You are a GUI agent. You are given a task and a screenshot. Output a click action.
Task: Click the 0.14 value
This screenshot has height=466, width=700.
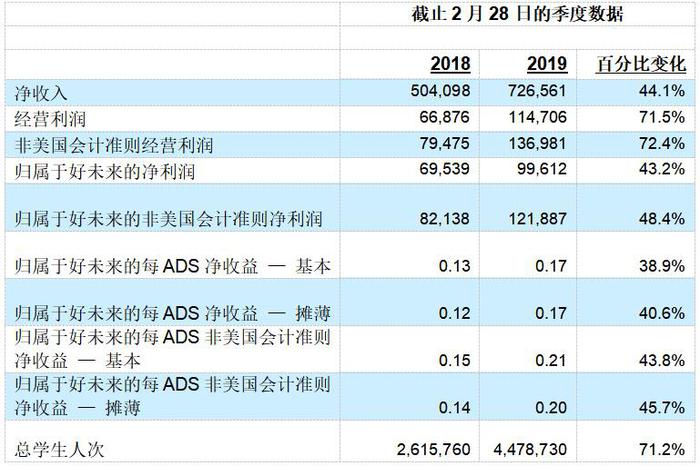(454, 408)
